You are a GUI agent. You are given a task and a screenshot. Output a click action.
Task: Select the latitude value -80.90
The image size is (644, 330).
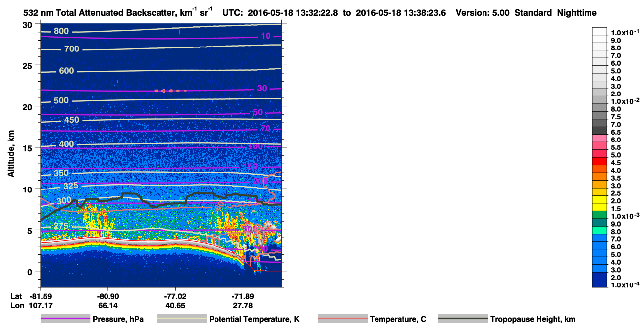point(108,296)
